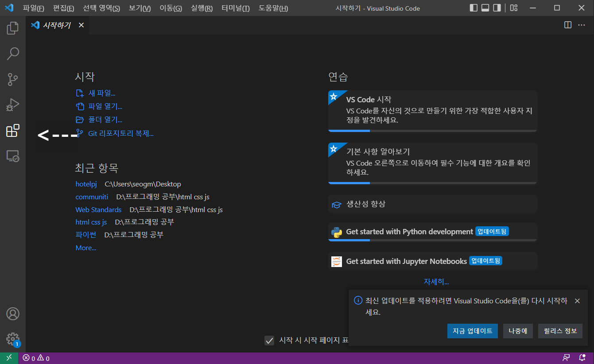Screen dimensions: 594x364
Task: Close the 시작하기 tab
Action: pos(81,25)
